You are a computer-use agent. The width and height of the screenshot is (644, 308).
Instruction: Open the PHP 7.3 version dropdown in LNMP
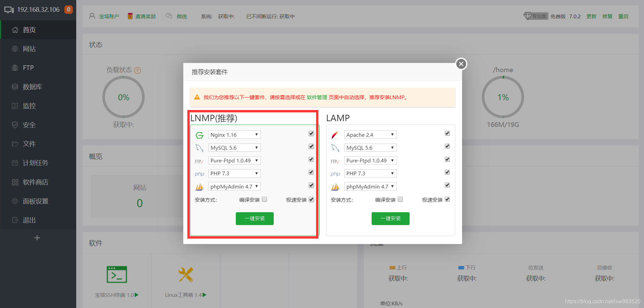coord(234,173)
